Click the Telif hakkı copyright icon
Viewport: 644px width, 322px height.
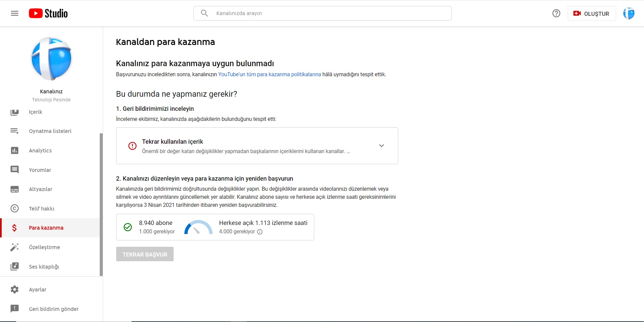[x=14, y=209]
